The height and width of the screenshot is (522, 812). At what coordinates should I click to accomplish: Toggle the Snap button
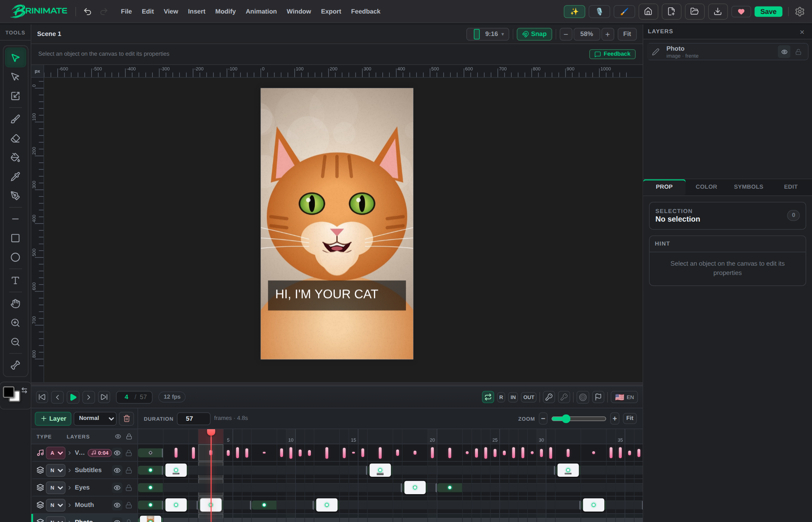point(534,34)
